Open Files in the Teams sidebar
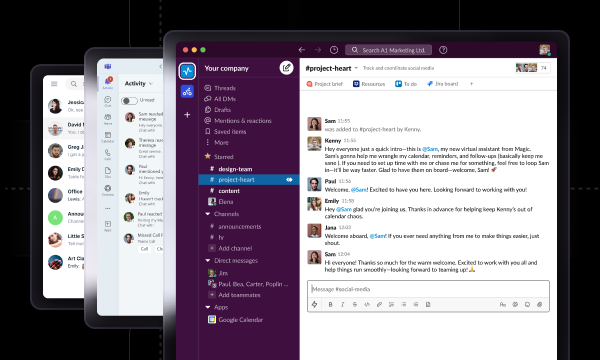Screen dimensions: 600x360 108,173
